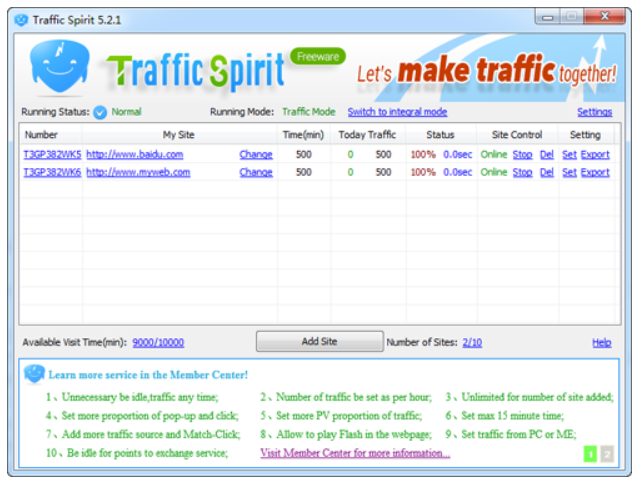The width and height of the screenshot is (642, 484).
Task: Delete the baidu.com site
Action: 547,154
